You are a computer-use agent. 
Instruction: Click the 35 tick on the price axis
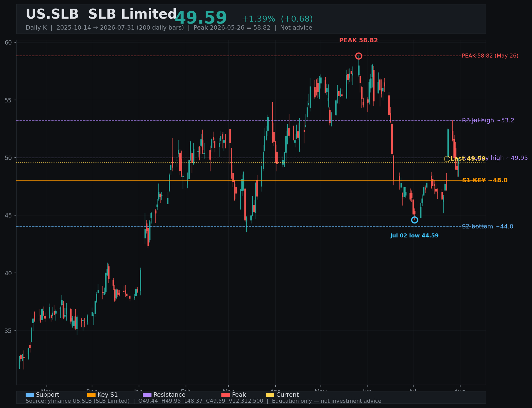click(x=8, y=331)
